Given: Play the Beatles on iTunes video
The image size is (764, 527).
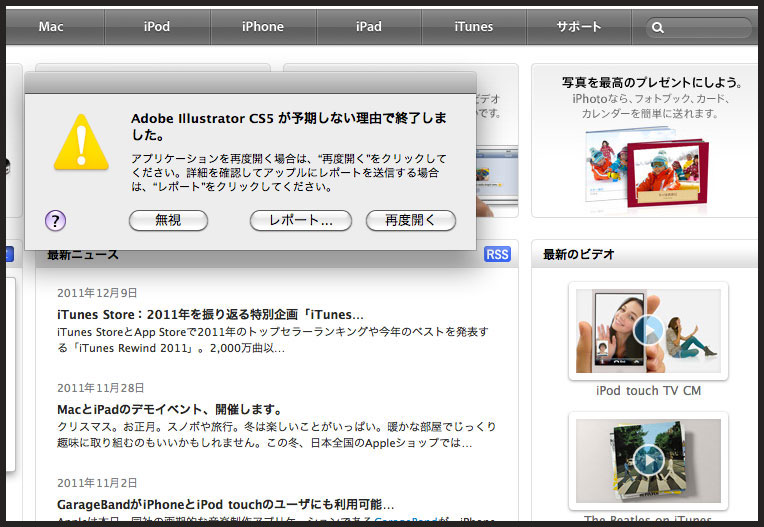Looking at the screenshot, I should pos(648,460).
